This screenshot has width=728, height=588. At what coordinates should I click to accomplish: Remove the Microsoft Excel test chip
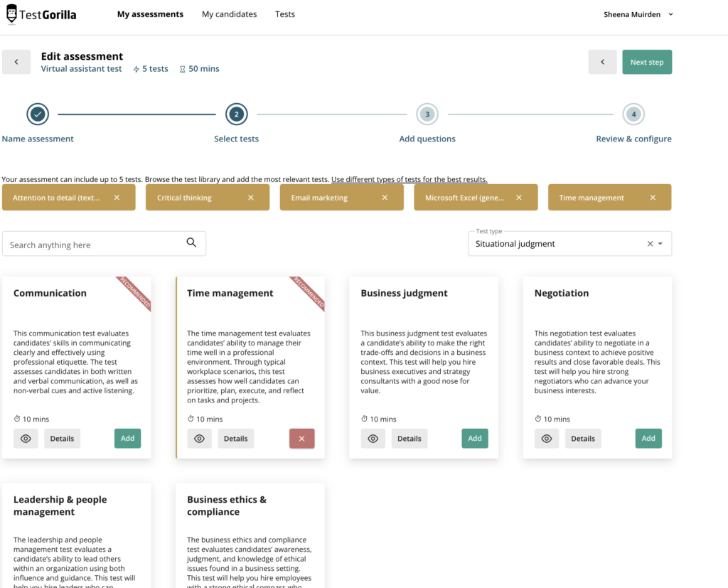tap(519, 197)
